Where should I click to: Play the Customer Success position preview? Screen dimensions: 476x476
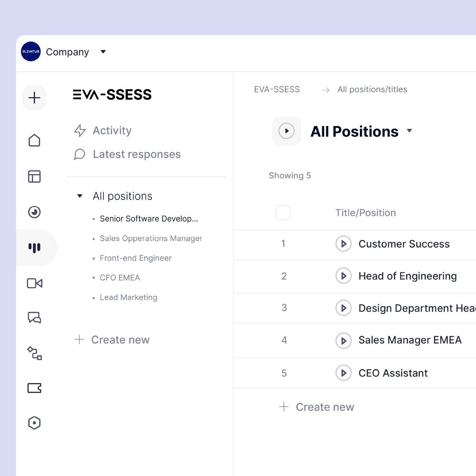[x=343, y=243]
